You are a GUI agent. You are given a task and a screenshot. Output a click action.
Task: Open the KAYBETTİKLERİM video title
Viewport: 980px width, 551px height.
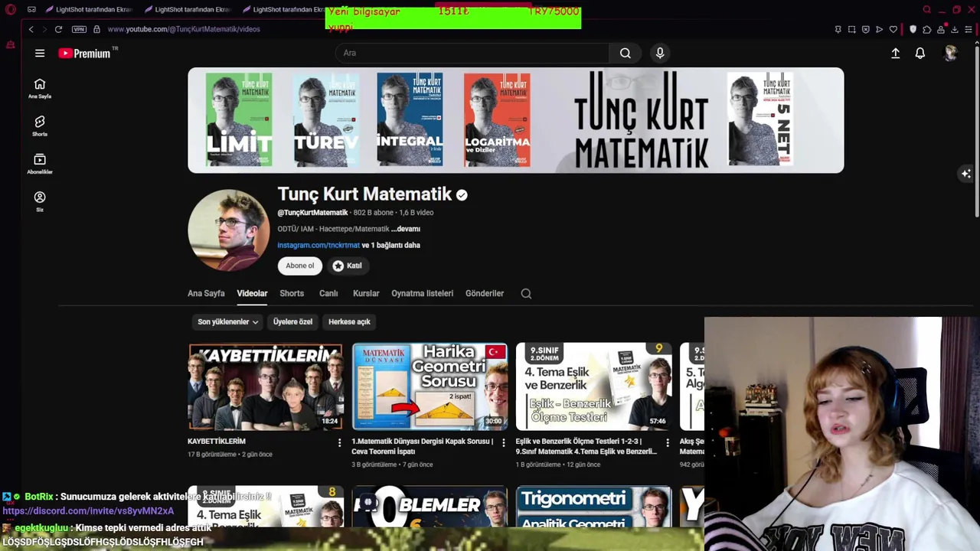pos(217,442)
